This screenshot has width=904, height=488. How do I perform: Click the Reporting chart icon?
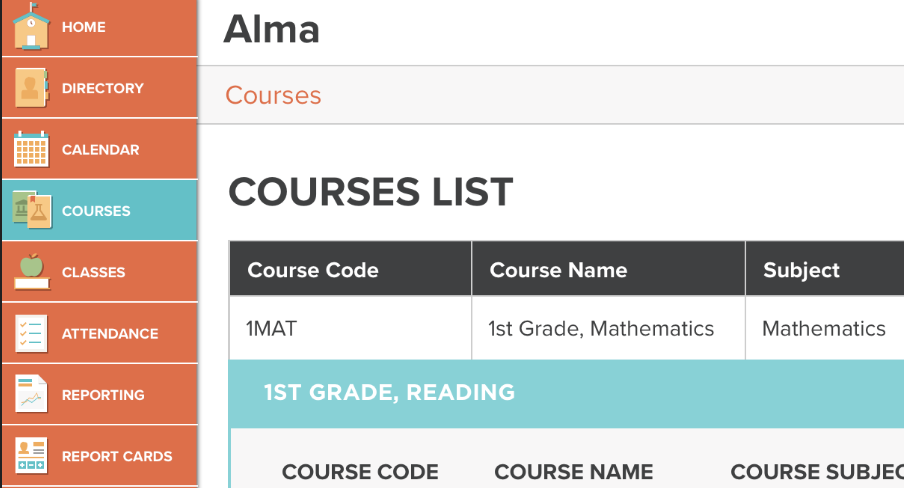pyautogui.click(x=31, y=395)
